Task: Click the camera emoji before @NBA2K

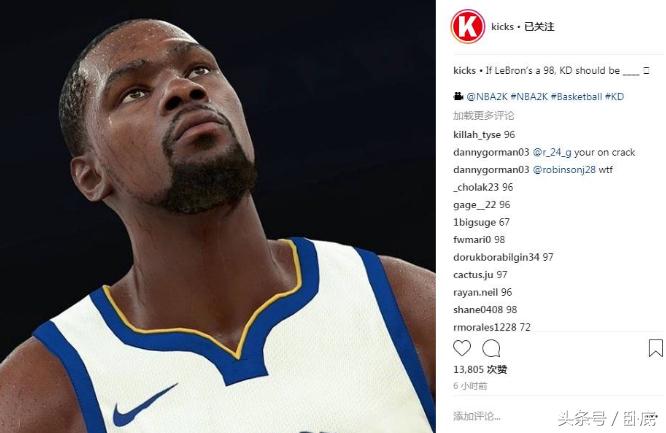Action: [458, 96]
